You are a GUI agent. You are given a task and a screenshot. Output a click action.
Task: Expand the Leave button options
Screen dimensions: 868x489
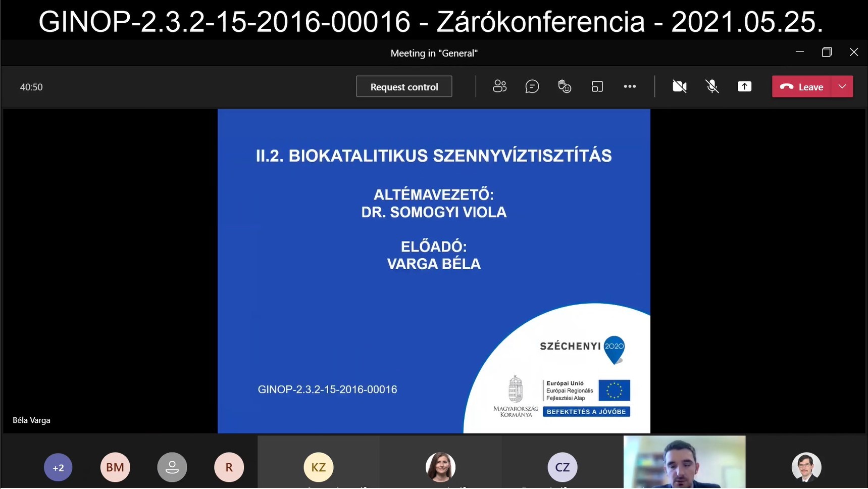[842, 86]
